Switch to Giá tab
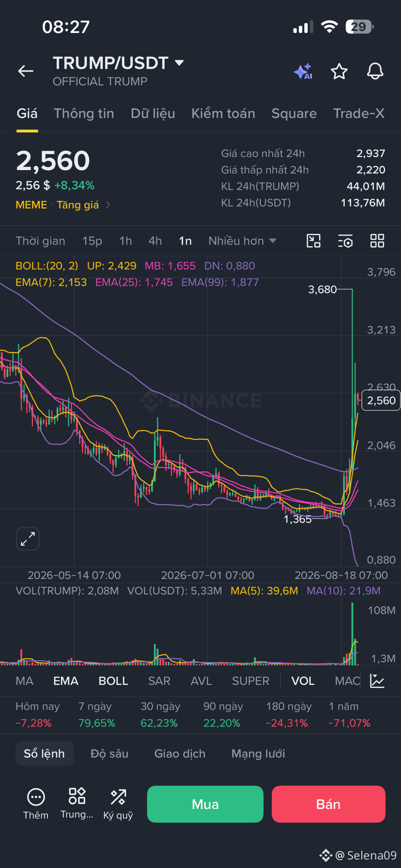 click(x=27, y=113)
